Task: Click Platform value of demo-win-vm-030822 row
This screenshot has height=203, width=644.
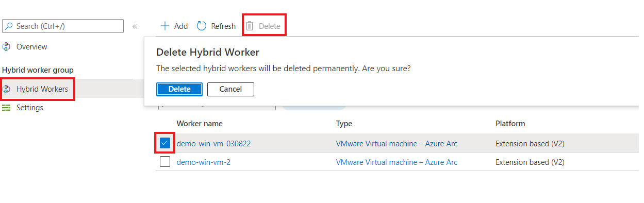Action: [x=530, y=144]
